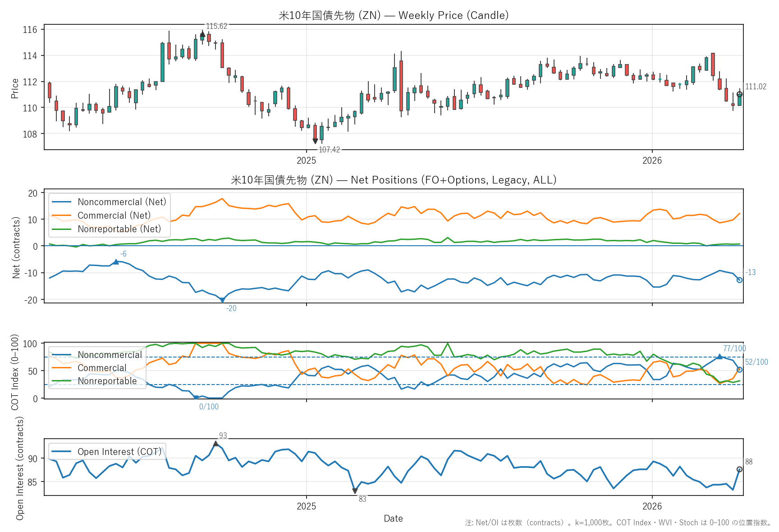Click the Open Interest (COT) legend label

[x=119, y=452]
